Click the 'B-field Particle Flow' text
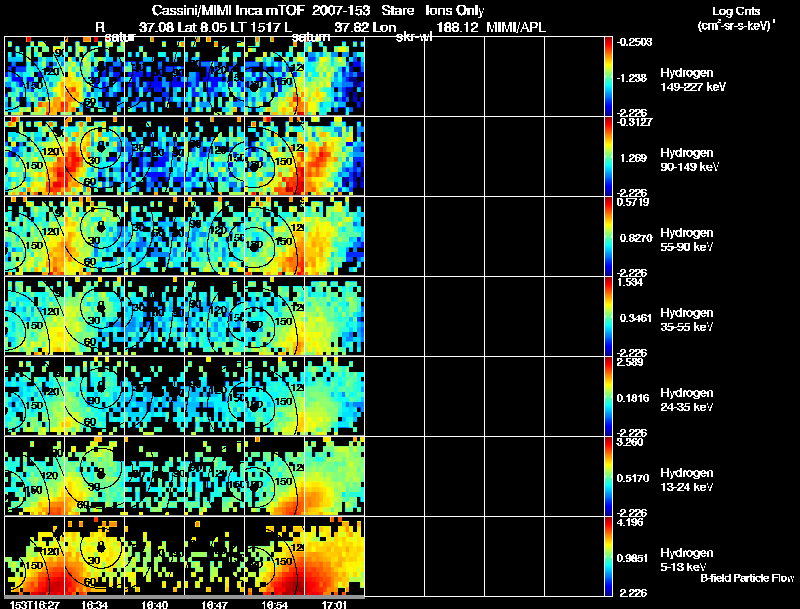Screen dimensions: 800x609 coord(747,578)
